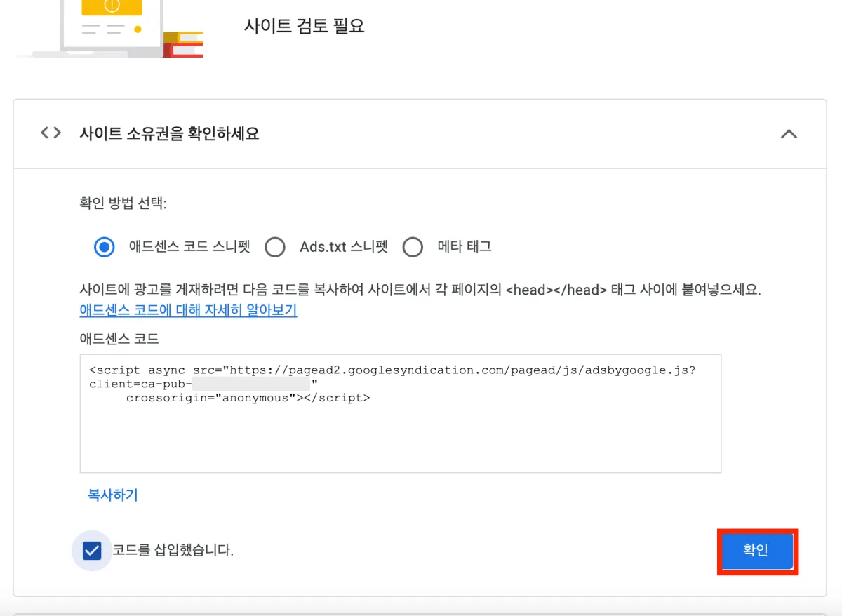This screenshot has width=842, height=616.
Task: Click the 복사하기 copy link
Action: point(113,495)
